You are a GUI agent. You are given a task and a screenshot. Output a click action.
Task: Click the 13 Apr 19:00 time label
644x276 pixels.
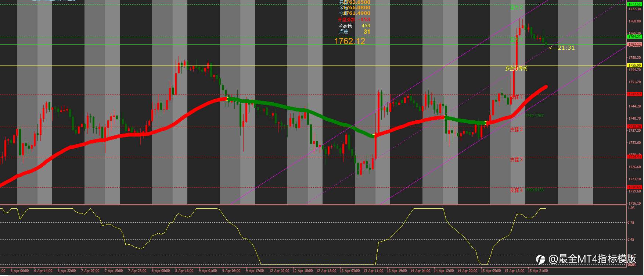397,271
